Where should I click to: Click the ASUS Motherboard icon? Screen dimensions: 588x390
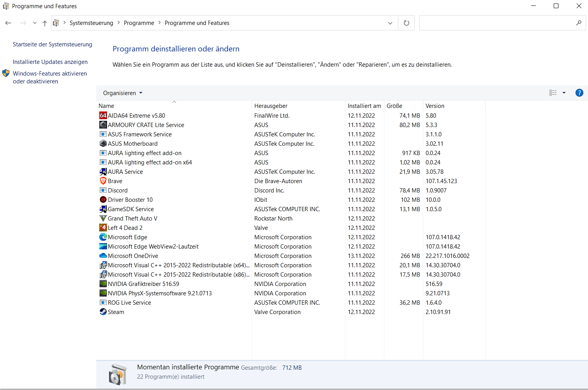click(103, 143)
